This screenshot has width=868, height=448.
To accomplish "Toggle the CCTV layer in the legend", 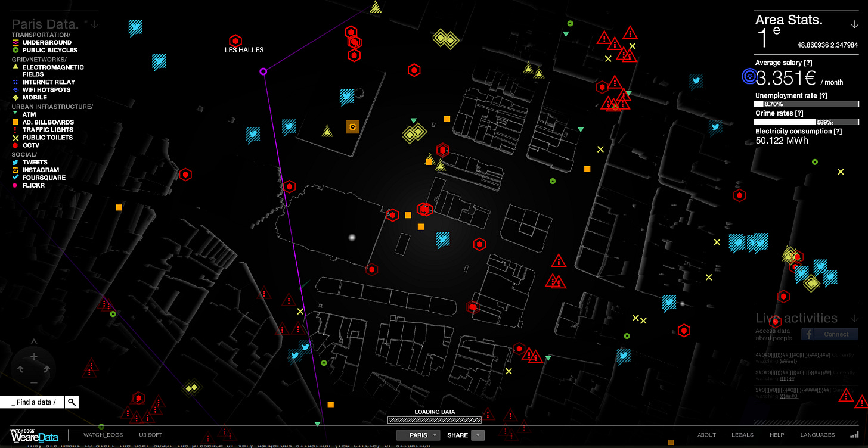I will [x=26, y=145].
